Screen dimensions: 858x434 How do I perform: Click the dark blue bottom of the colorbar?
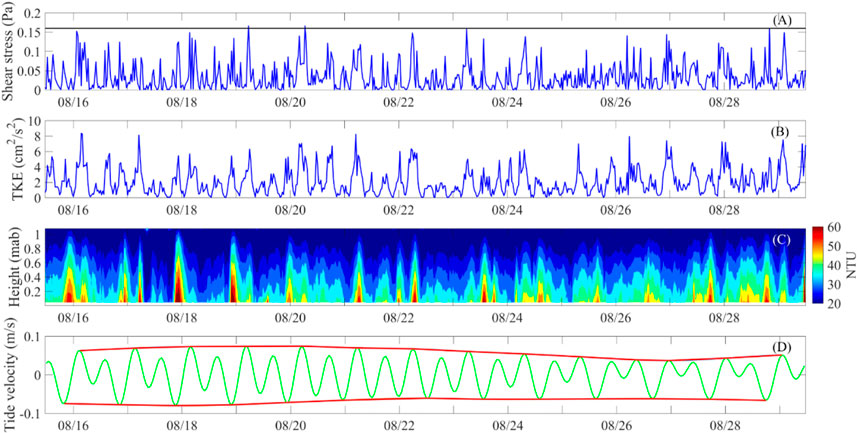(817, 299)
